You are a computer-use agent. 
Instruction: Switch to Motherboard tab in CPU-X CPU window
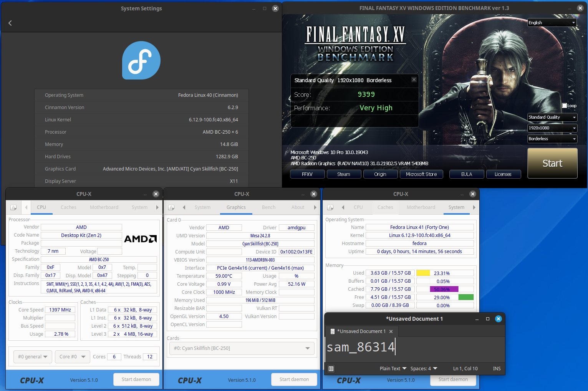[x=104, y=207]
